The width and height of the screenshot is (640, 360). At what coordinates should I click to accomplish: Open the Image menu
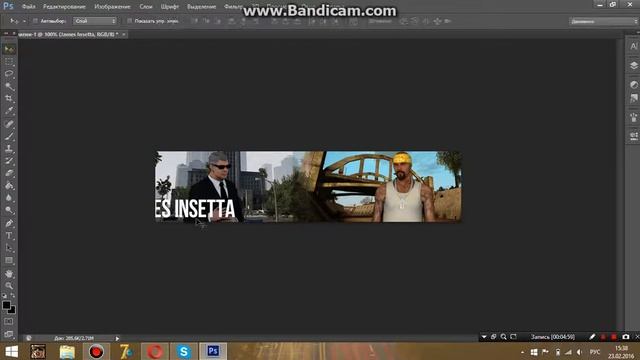pos(112,7)
